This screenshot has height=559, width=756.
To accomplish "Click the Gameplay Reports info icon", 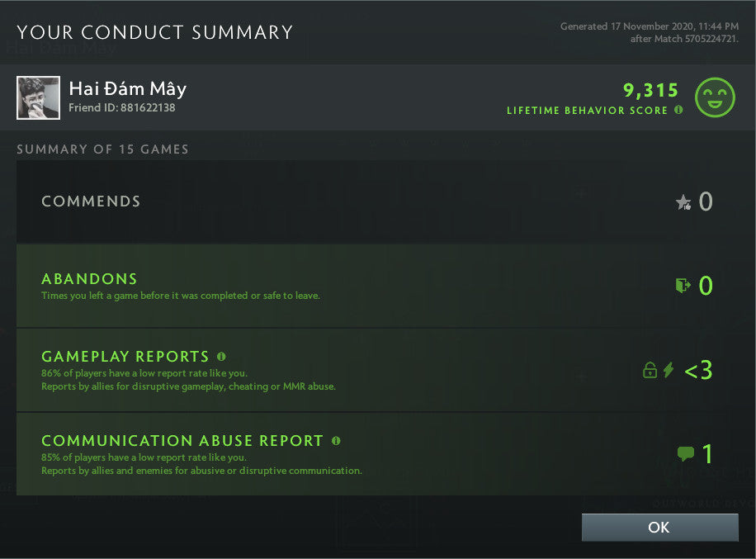I will 220,356.
